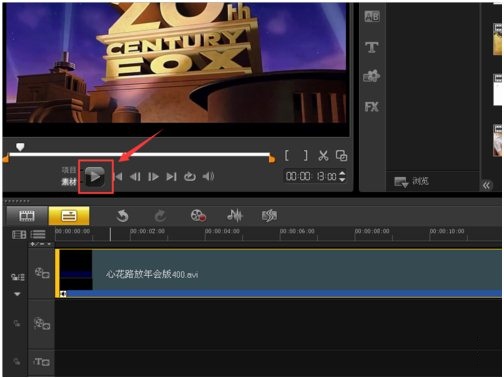Enlarge the preview window
504x378 pixels.
point(341,156)
